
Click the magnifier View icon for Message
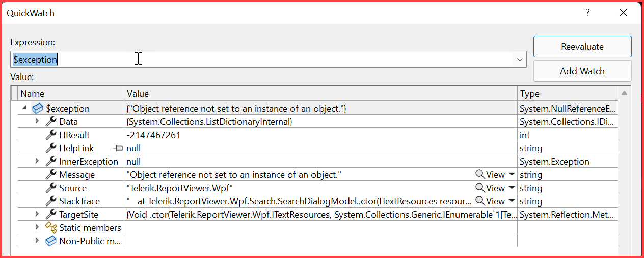tap(480, 175)
